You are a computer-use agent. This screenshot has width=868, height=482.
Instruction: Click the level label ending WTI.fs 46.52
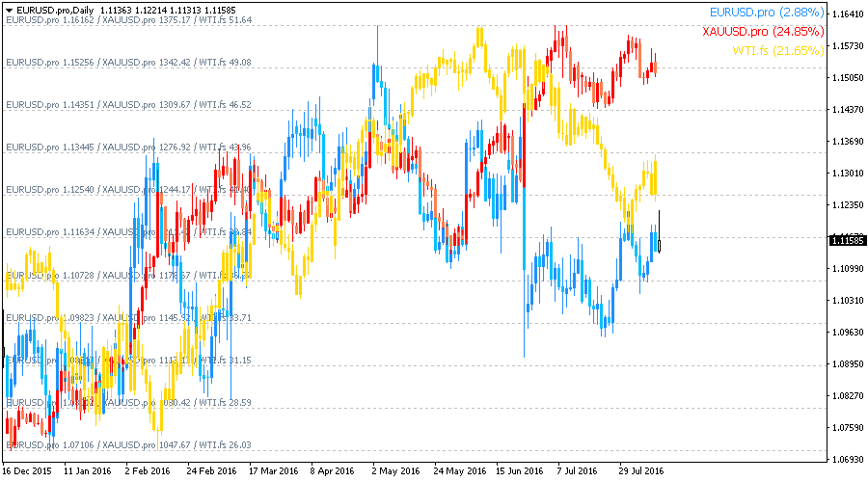[x=128, y=104]
